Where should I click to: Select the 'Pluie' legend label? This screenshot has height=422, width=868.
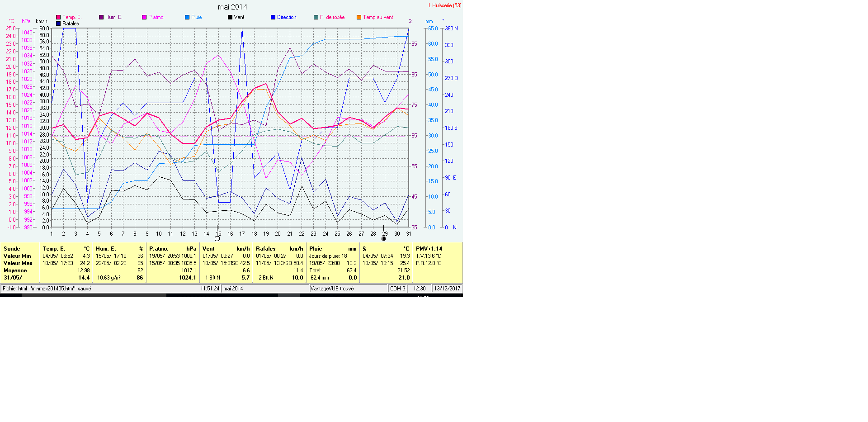coord(197,17)
